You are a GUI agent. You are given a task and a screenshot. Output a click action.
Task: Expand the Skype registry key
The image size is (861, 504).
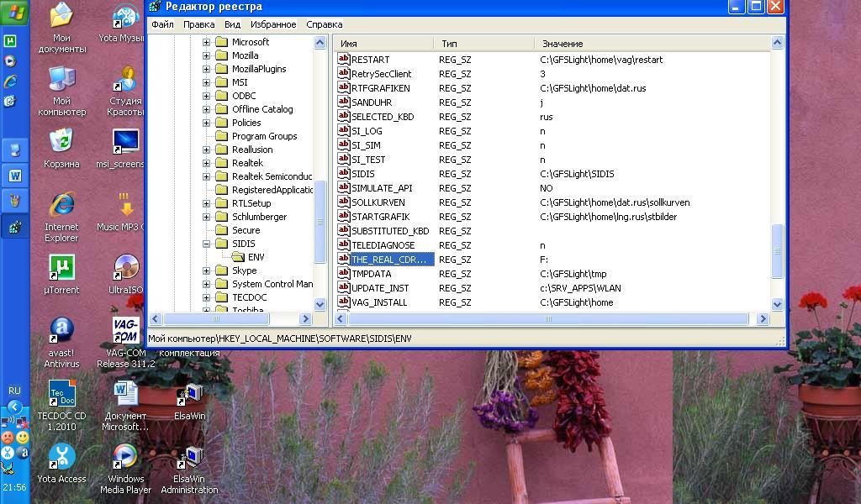(207, 270)
